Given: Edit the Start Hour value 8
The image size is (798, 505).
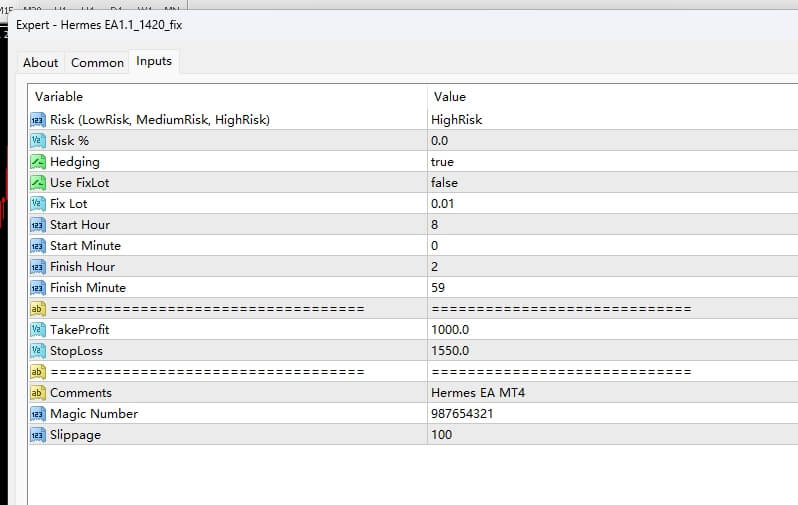Looking at the screenshot, I should click(x=613, y=225).
